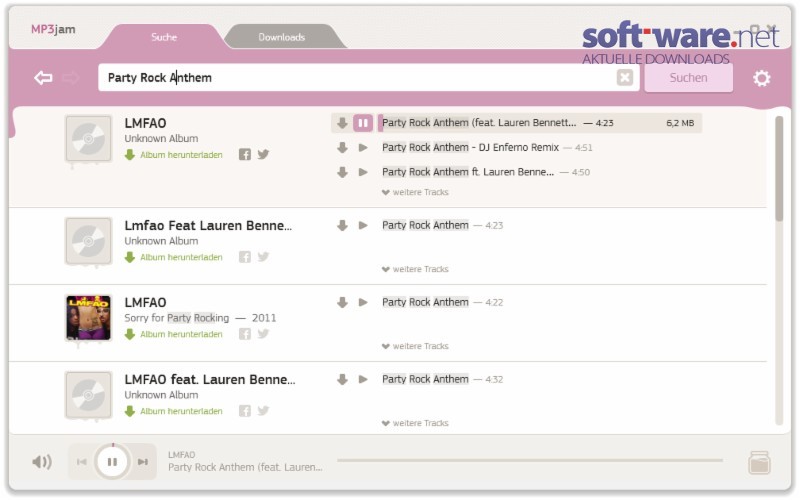Image resolution: width=800 pixels, height=500 pixels.
Task: Download the 4:22 Party Rock Anthem track
Action: coord(342,303)
